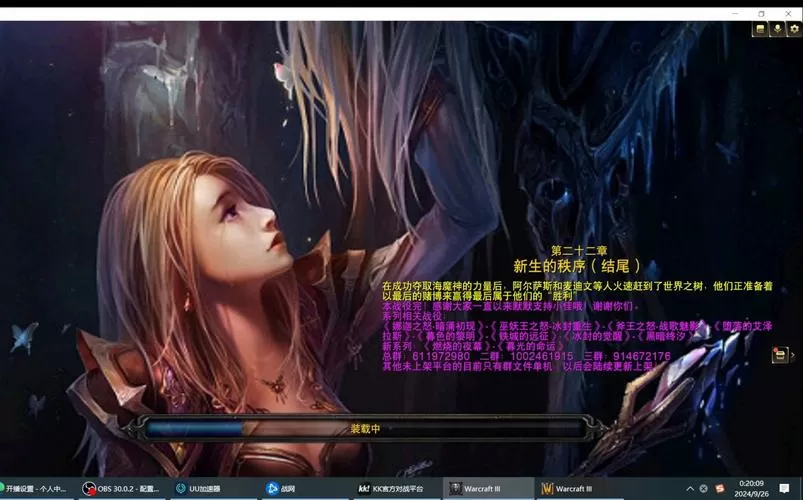Open the golden-icon Warcraft III taskbar entry
The height and width of the screenshot is (500, 803).
[579, 489]
